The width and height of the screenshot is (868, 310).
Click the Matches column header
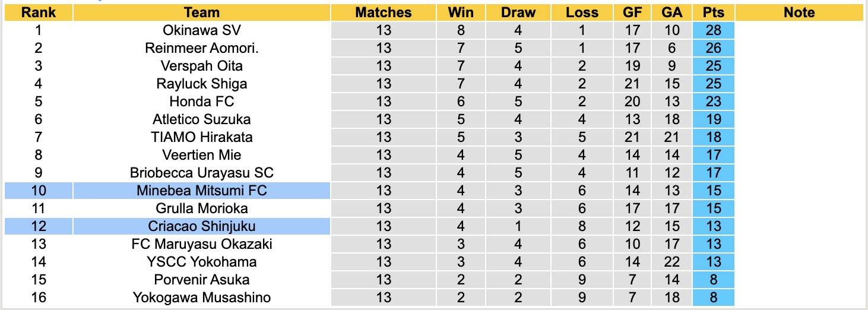[x=383, y=12]
